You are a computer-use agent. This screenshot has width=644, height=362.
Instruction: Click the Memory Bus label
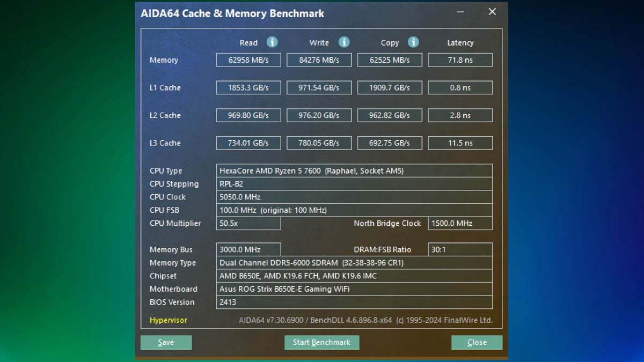tap(171, 249)
